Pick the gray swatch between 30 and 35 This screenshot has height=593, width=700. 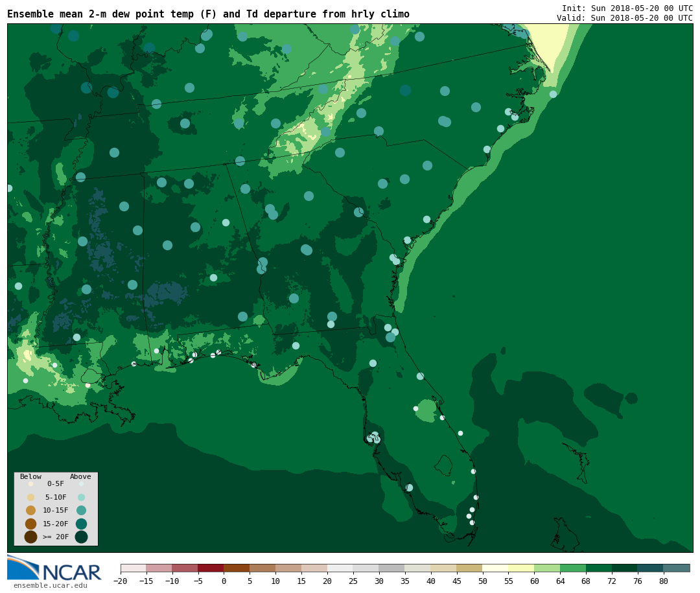click(392, 568)
